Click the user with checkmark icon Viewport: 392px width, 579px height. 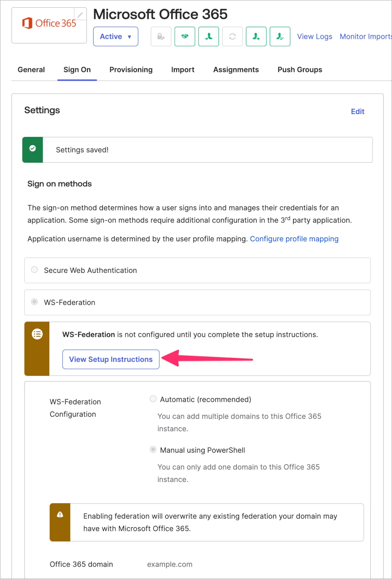click(x=280, y=37)
